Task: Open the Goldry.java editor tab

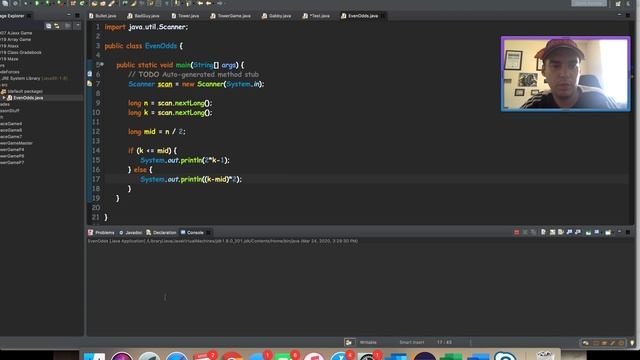Action: coord(277,16)
